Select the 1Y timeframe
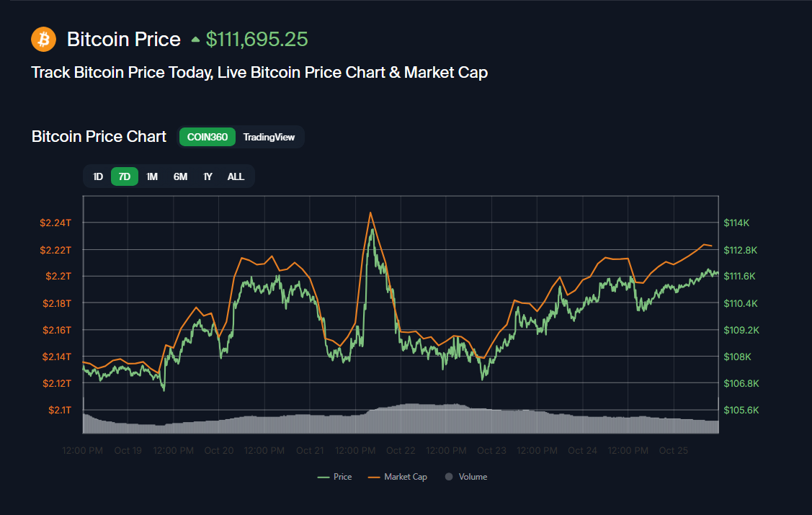This screenshot has width=812, height=515. [x=208, y=176]
